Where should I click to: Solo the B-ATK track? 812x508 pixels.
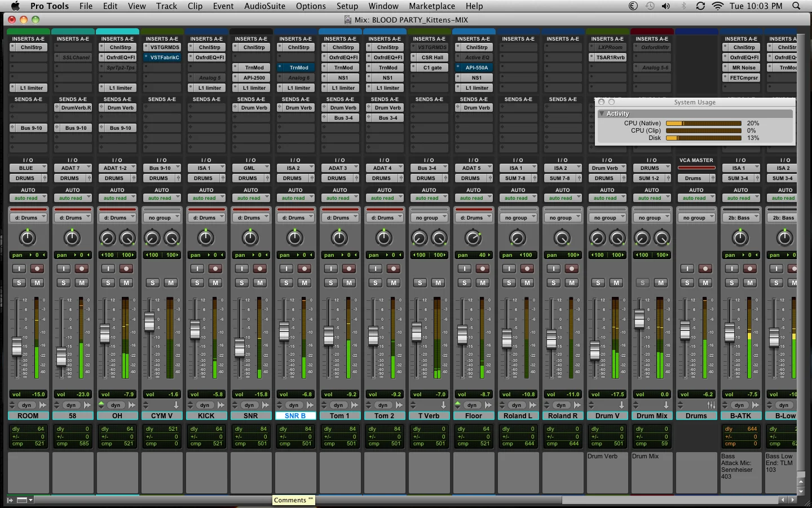coord(732,283)
